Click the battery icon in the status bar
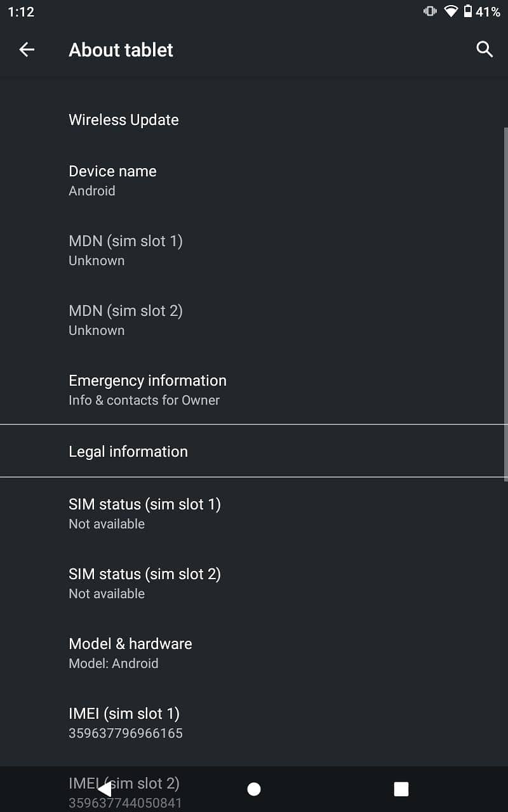 coord(469,11)
